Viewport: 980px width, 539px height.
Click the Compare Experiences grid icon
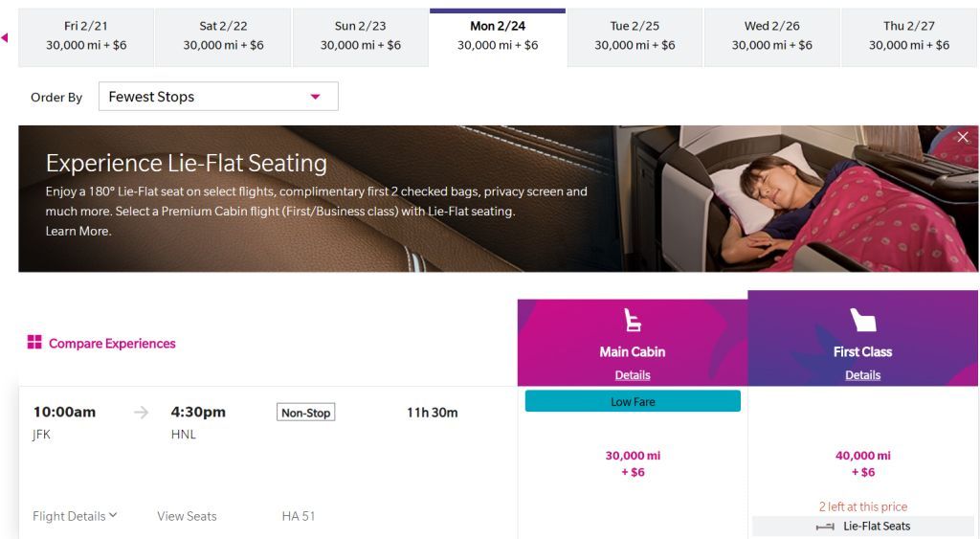34,342
